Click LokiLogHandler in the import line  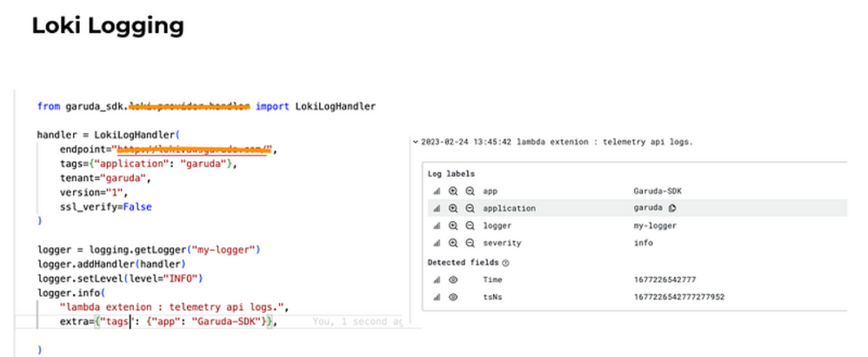(x=336, y=106)
